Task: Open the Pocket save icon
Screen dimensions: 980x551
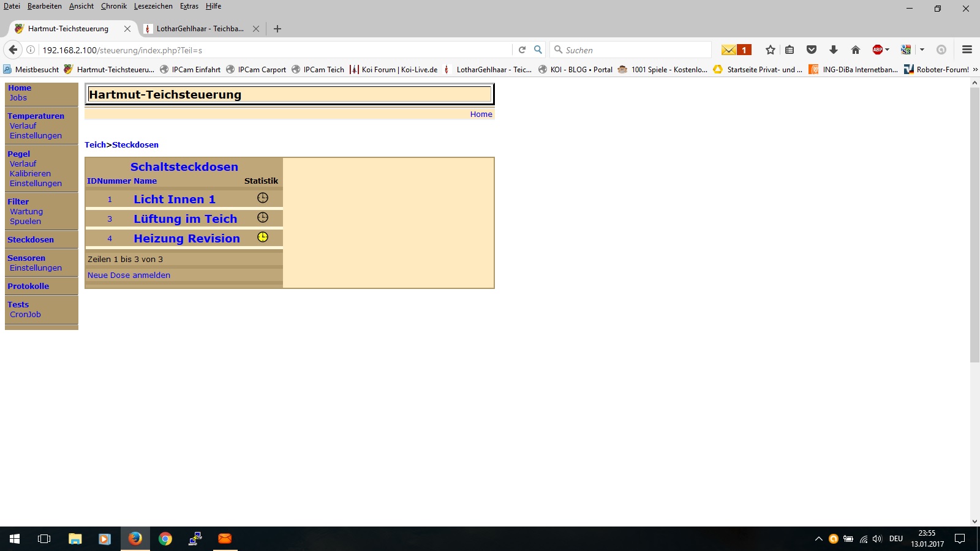Action: [812, 50]
